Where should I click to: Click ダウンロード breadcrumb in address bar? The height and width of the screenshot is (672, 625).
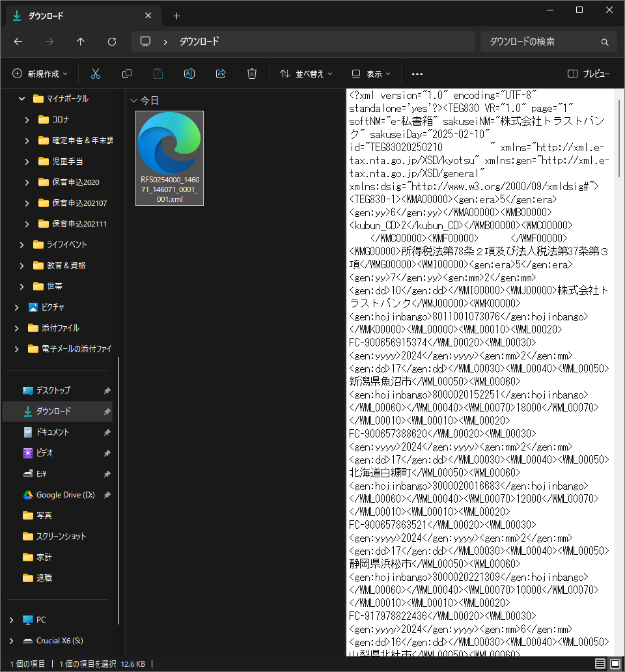[199, 42]
